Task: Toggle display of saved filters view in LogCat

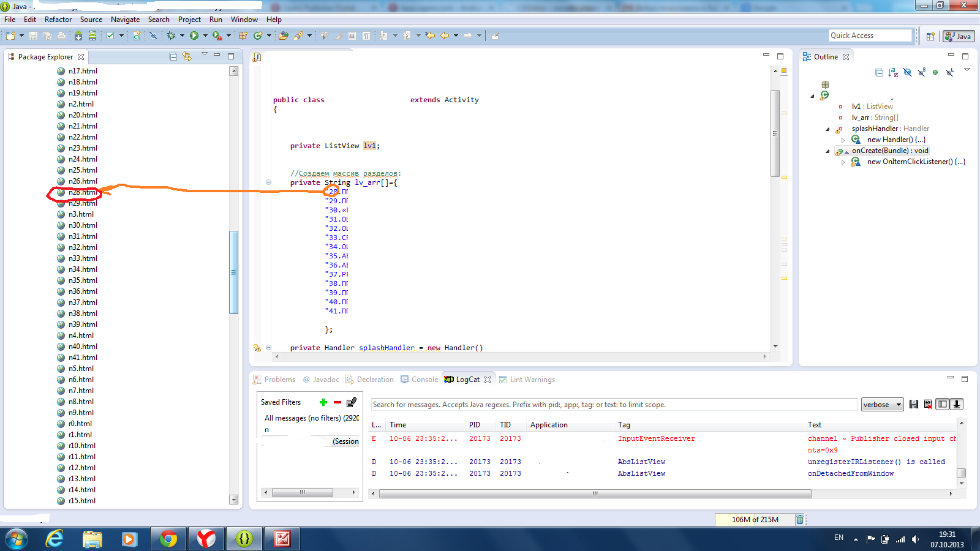Action: [943, 404]
